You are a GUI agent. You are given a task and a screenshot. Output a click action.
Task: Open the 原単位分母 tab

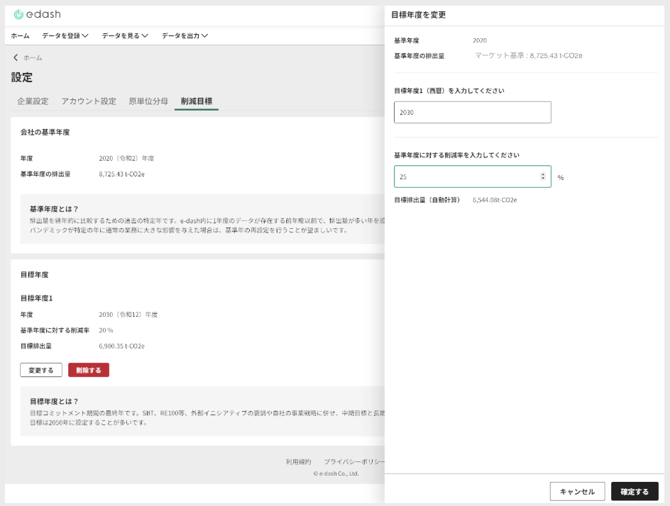click(x=148, y=101)
